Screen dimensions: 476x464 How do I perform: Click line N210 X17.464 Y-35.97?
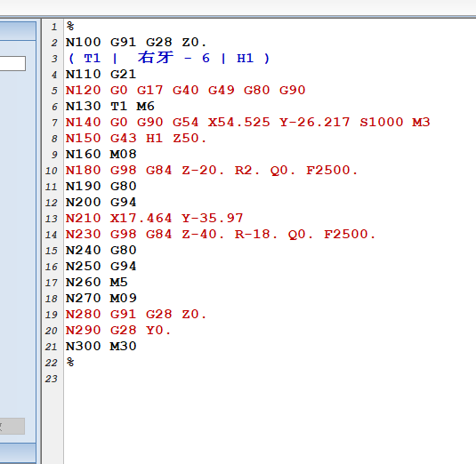pyautogui.click(x=155, y=219)
